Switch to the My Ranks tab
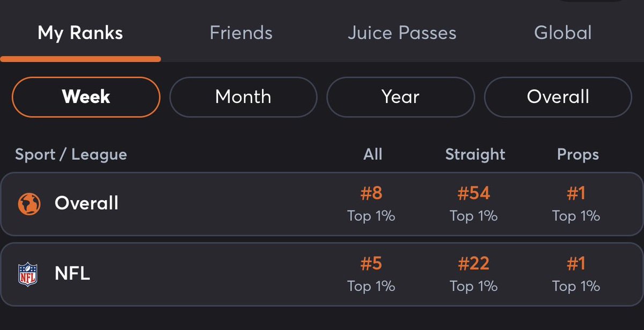 click(80, 33)
